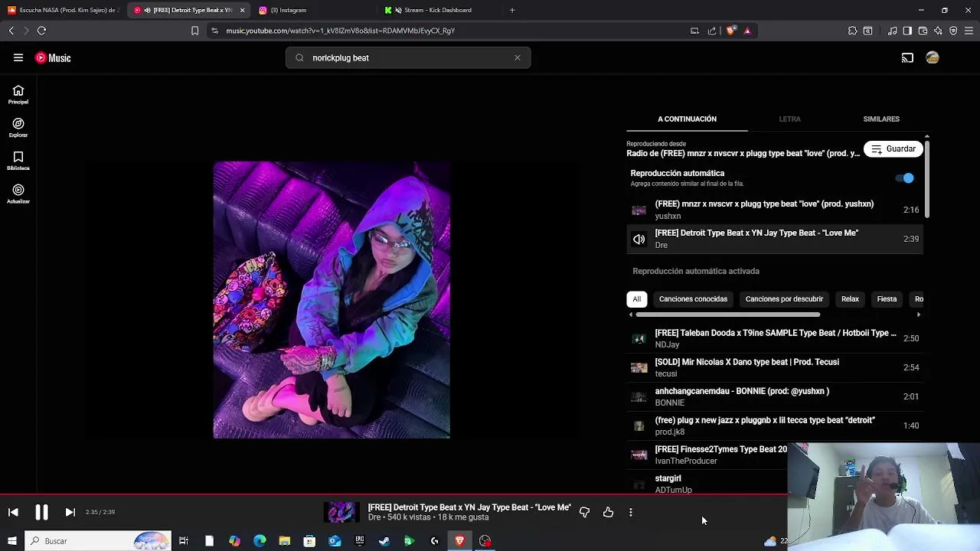Click the YouTube Music logo

(x=53, y=58)
